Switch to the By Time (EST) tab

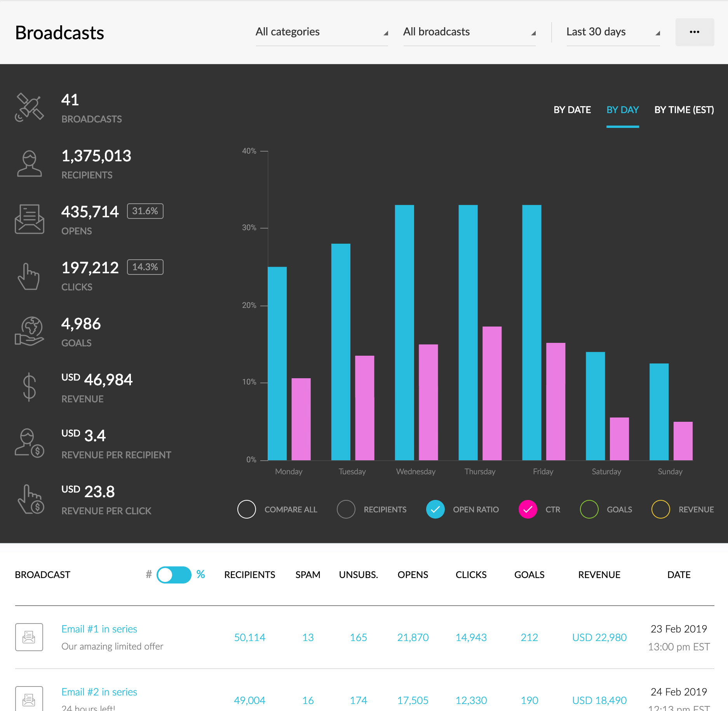pos(684,110)
